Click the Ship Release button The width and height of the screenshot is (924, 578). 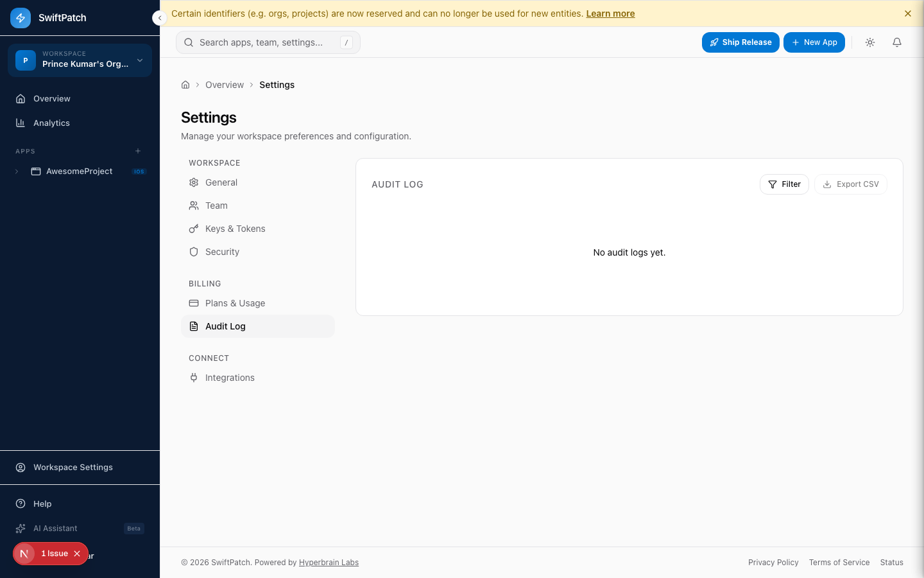[740, 42]
